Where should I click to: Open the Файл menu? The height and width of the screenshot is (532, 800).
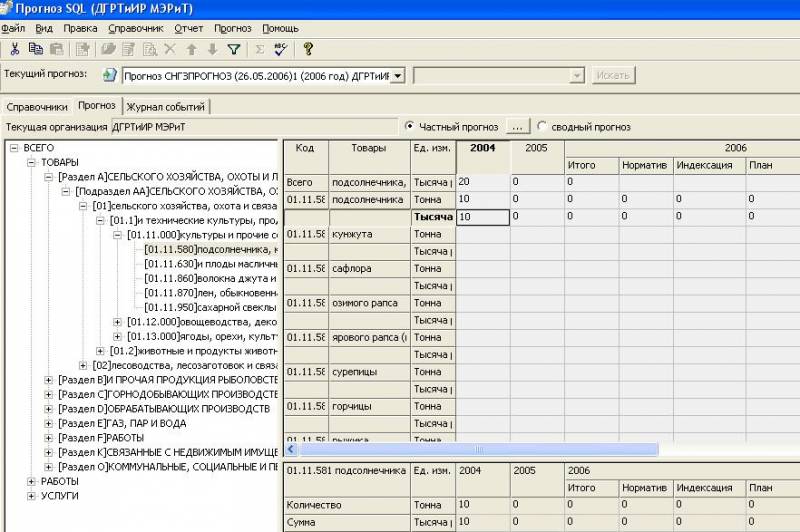tap(13, 29)
